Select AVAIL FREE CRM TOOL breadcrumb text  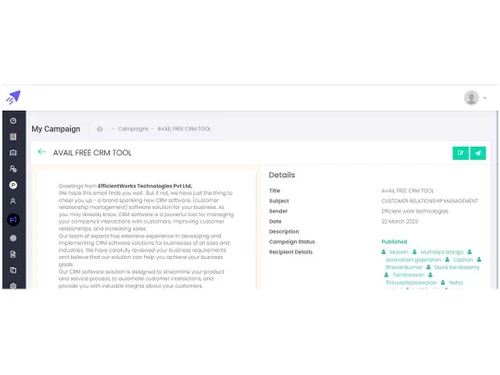(x=184, y=129)
